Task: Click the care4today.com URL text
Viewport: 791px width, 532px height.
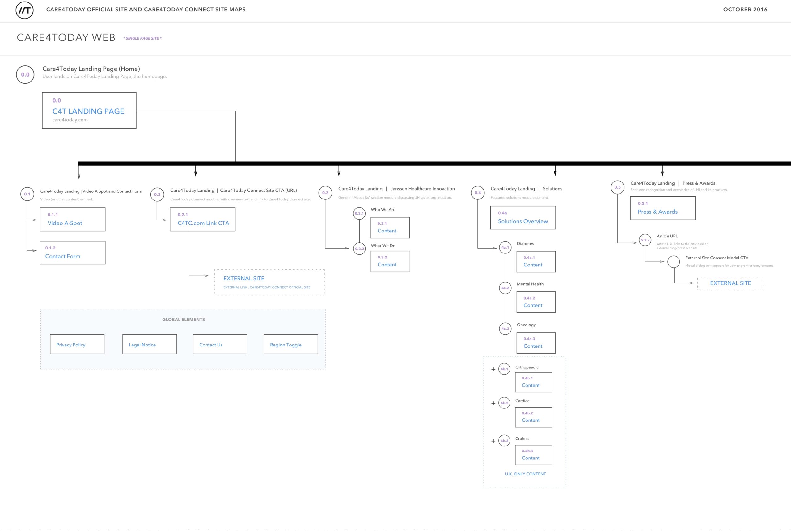Action: click(x=70, y=120)
